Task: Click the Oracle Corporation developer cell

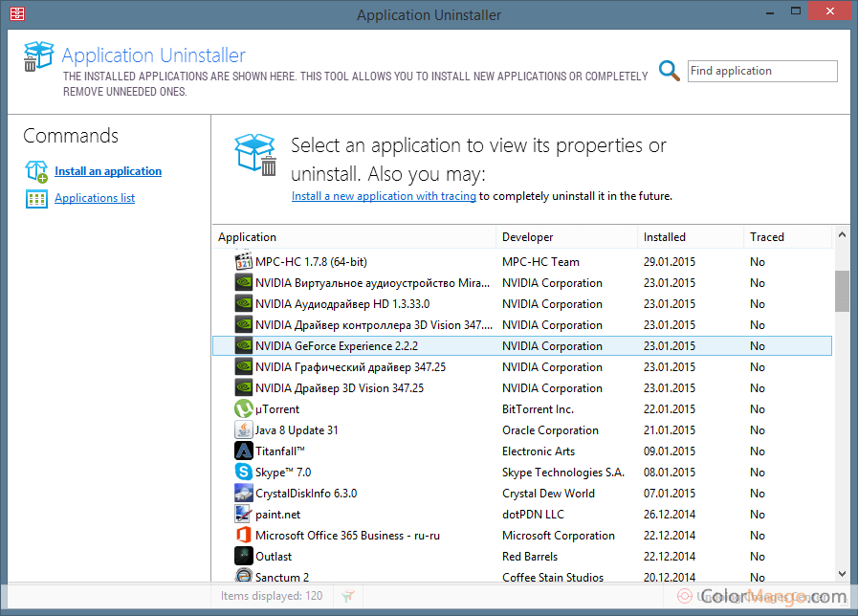Action: pos(550,430)
